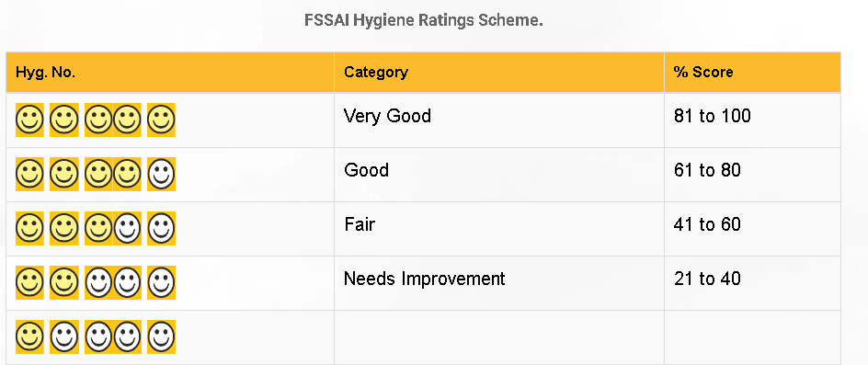Select the Good category cell

pyautogui.click(x=498, y=175)
